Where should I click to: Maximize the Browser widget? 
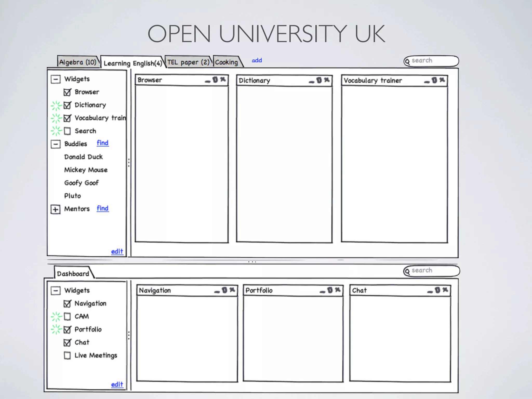[x=215, y=80]
